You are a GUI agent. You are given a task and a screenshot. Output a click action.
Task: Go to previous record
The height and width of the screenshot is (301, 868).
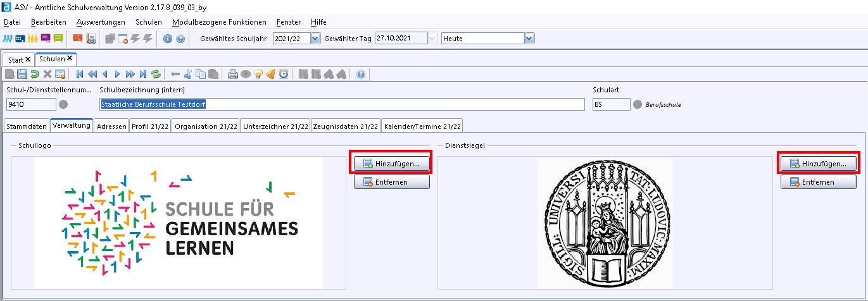click(104, 74)
